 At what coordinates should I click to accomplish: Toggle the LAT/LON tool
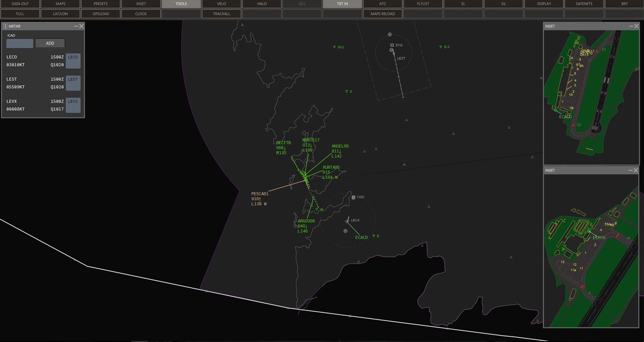tap(60, 13)
